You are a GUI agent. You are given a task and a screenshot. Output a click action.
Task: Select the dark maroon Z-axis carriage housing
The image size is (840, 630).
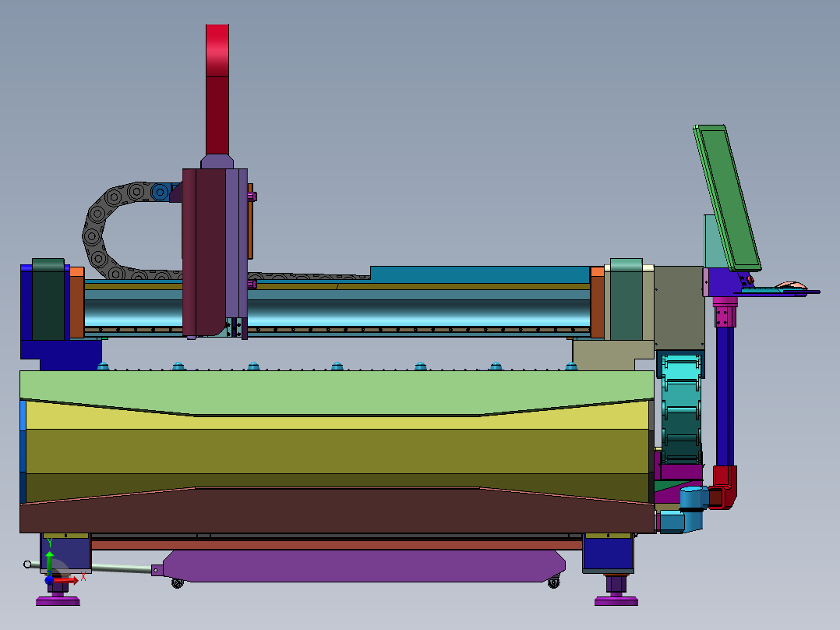[x=203, y=252]
